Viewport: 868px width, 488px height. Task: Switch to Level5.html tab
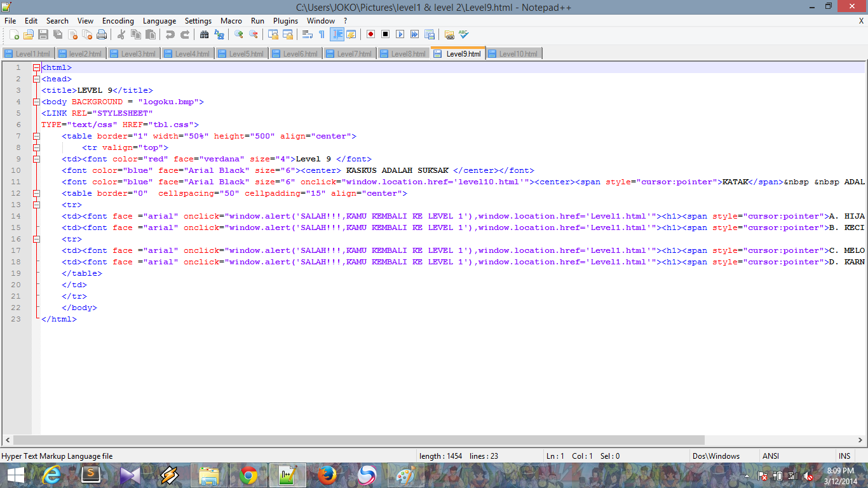241,53
